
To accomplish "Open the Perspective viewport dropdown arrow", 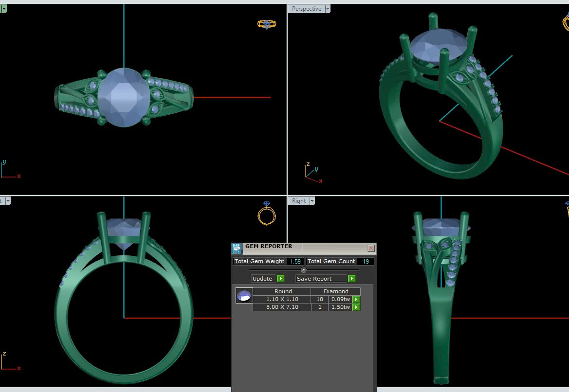I will coord(328,9).
